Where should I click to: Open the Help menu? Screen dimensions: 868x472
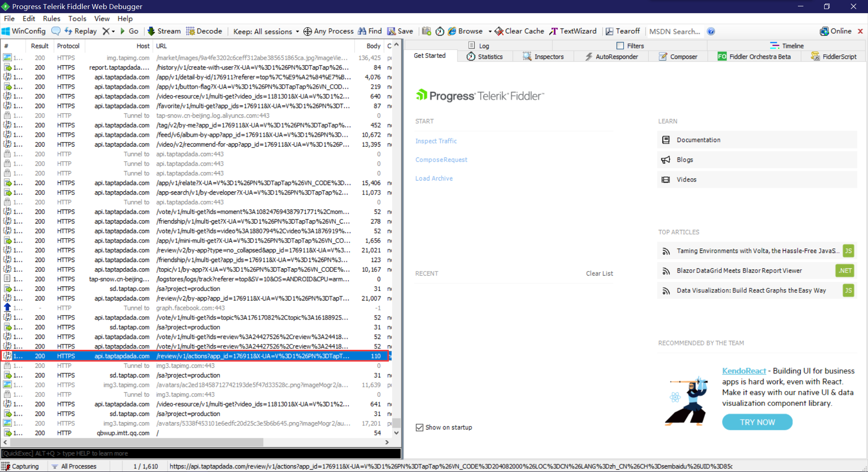(x=125, y=19)
